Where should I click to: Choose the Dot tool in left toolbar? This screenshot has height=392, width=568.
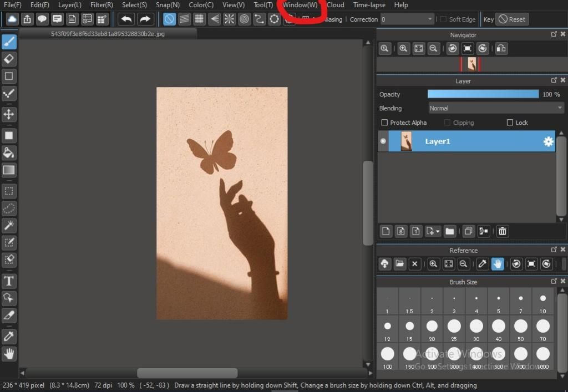pos(9,94)
